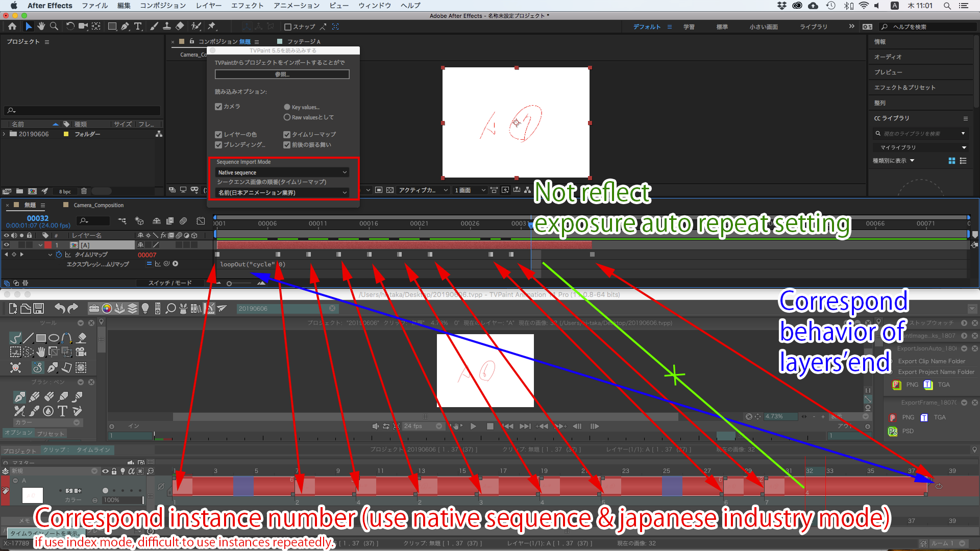Image resolution: width=980 pixels, height=551 pixels.
Task: Click the After Effects Home icon
Action: pos(12,27)
